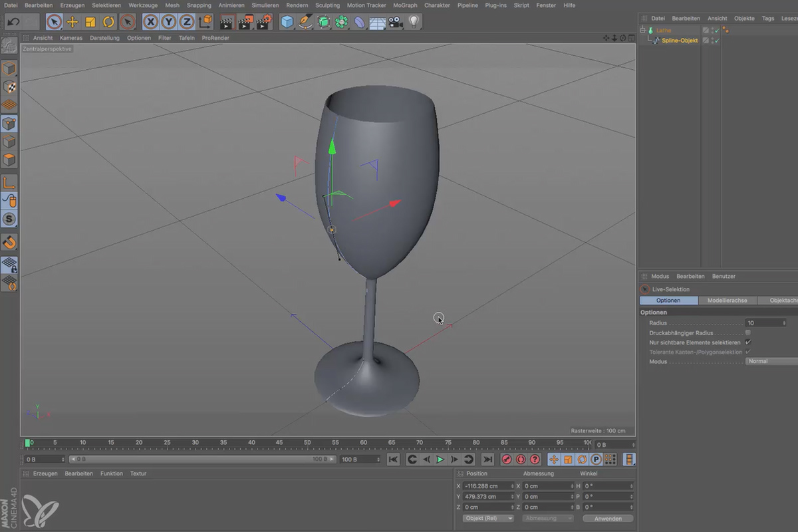Open the spline Pen tool
This screenshot has height=532, width=798.
coord(305,22)
